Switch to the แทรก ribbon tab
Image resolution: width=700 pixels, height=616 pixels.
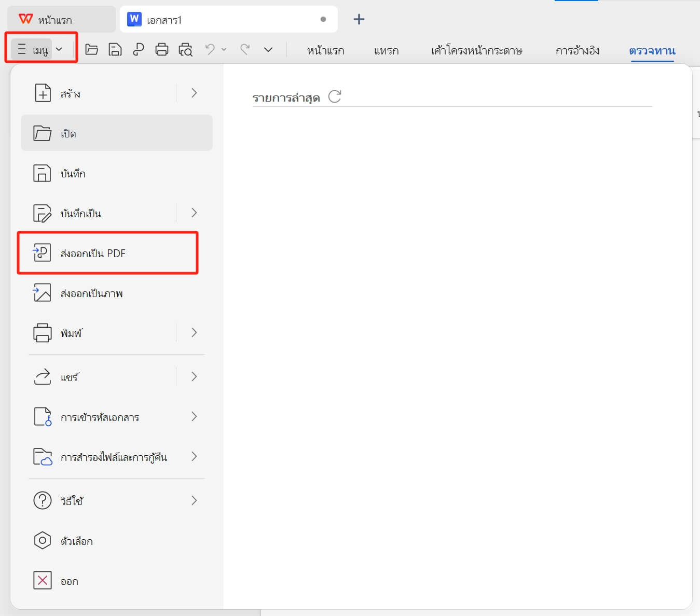coord(386,50)
